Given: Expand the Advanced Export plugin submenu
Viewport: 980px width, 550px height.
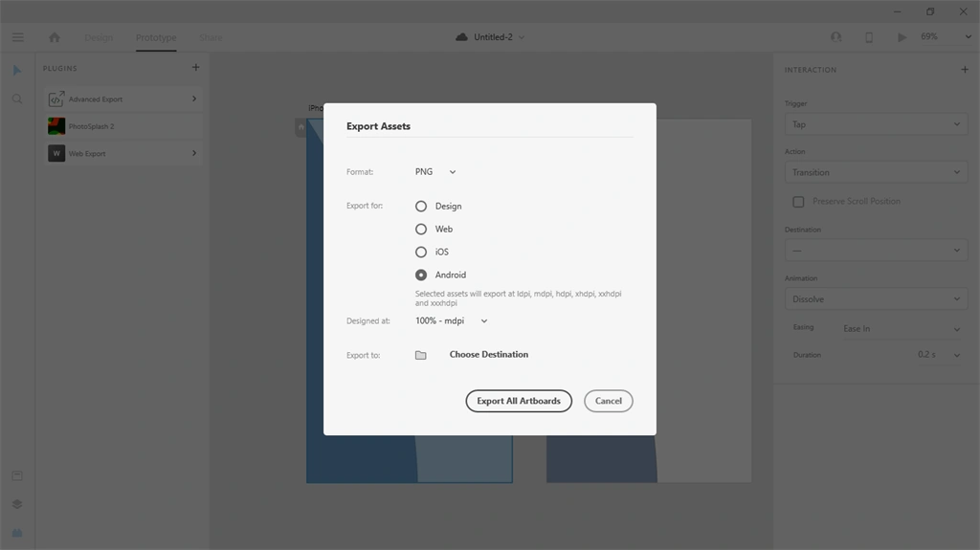Looking at the screenshot, I should pos(194,99).
